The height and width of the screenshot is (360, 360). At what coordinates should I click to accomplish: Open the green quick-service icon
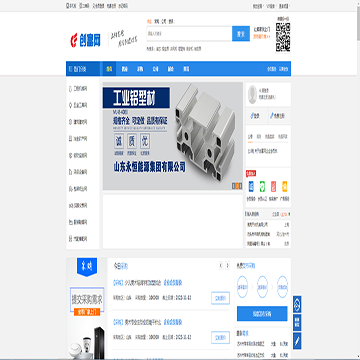pos(262,186)
